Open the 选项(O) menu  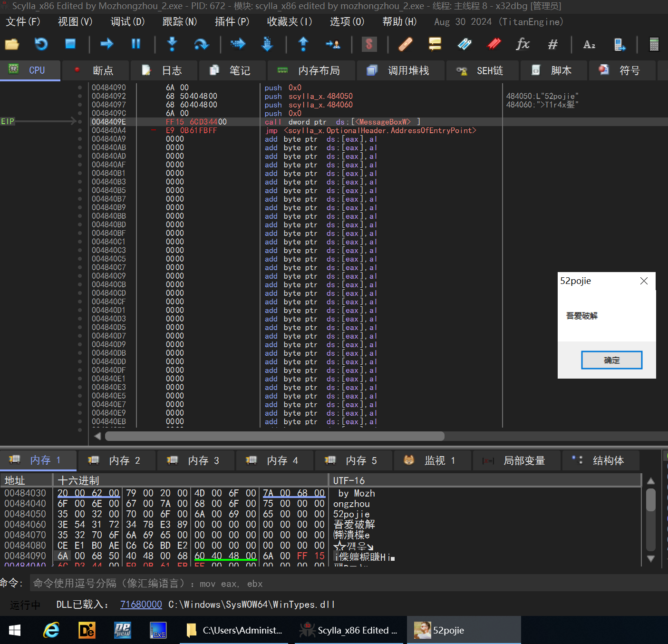347,22
